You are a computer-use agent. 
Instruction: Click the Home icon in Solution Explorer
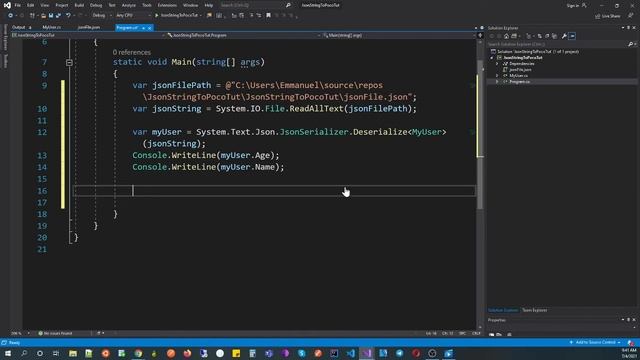[x=506, y=36]
